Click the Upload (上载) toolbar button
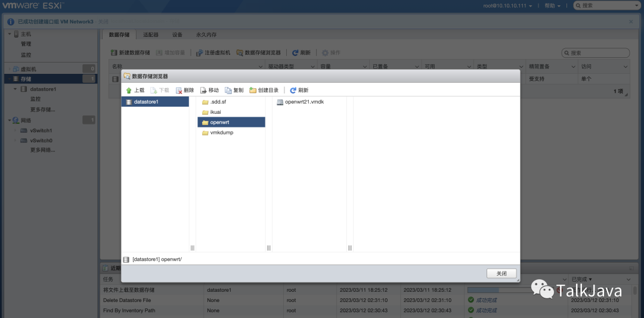This screenshot has height=318, width=644. click(x=135, y=91)
